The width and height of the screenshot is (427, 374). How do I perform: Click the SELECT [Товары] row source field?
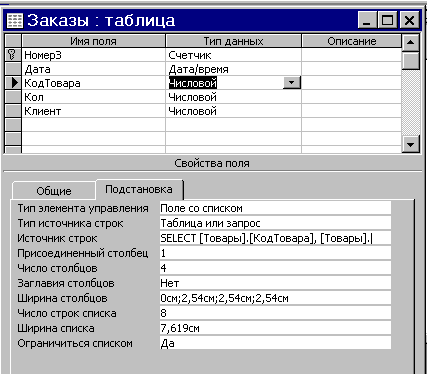275,238
